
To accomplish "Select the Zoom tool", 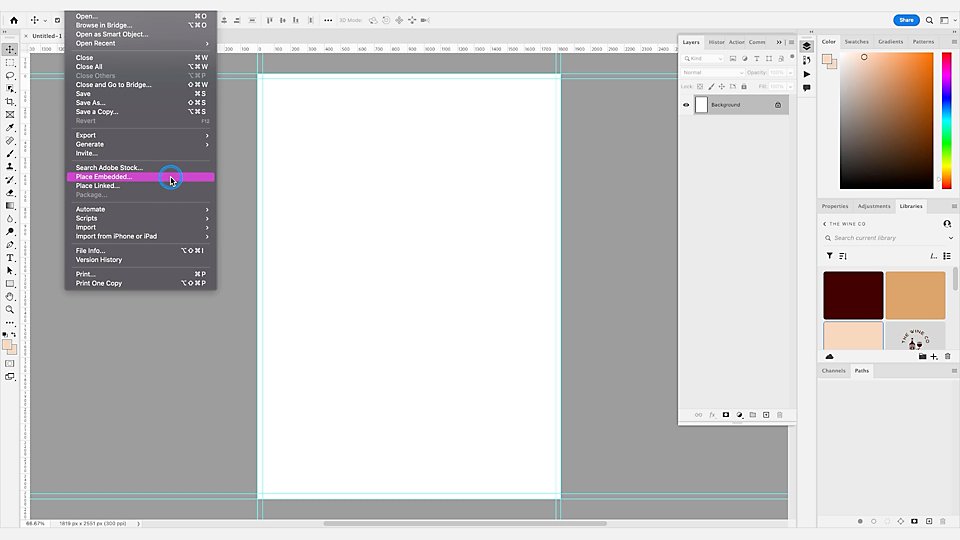I will (10, 310).
